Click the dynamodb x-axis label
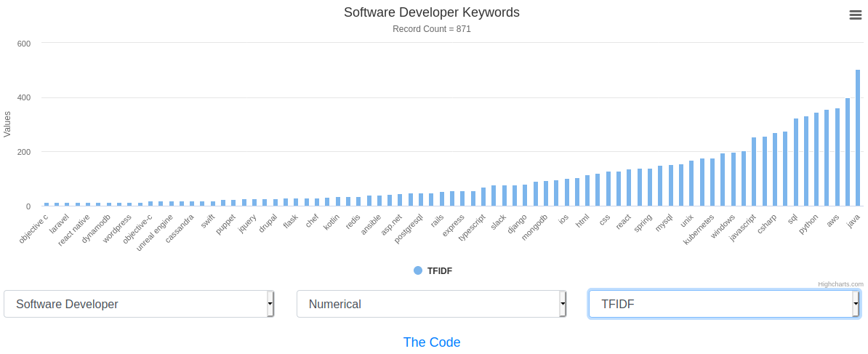This screenshot has height=354, width=868. 96,229
